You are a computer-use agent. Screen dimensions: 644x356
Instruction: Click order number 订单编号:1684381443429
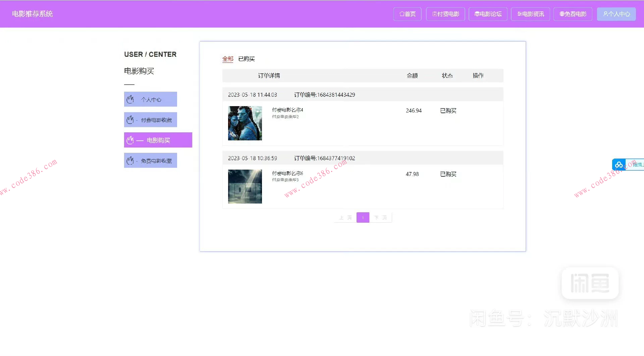325,95
